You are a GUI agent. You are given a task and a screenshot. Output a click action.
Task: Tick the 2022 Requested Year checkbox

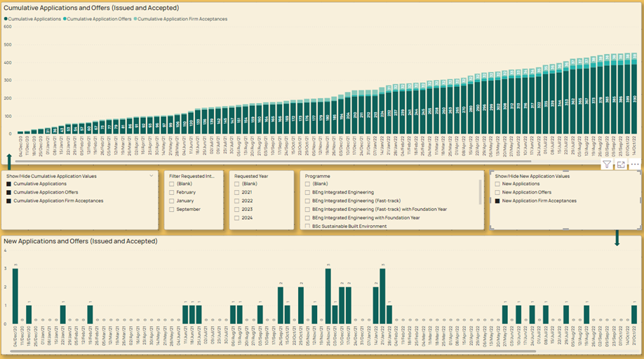pyautogui.click(x=236, y=201)
